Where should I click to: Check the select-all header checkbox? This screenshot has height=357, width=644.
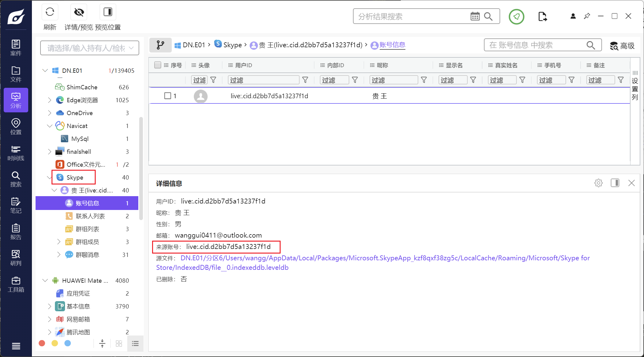point(158,65)
